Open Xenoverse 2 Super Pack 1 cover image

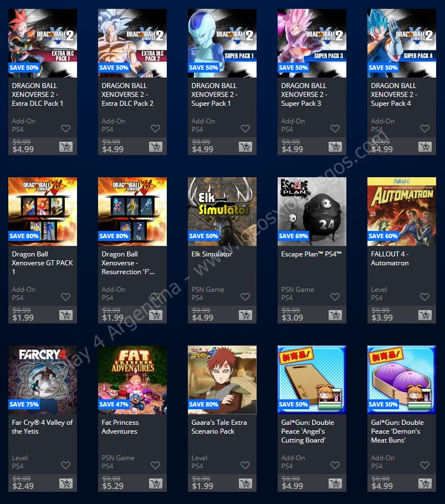(222, 43)
